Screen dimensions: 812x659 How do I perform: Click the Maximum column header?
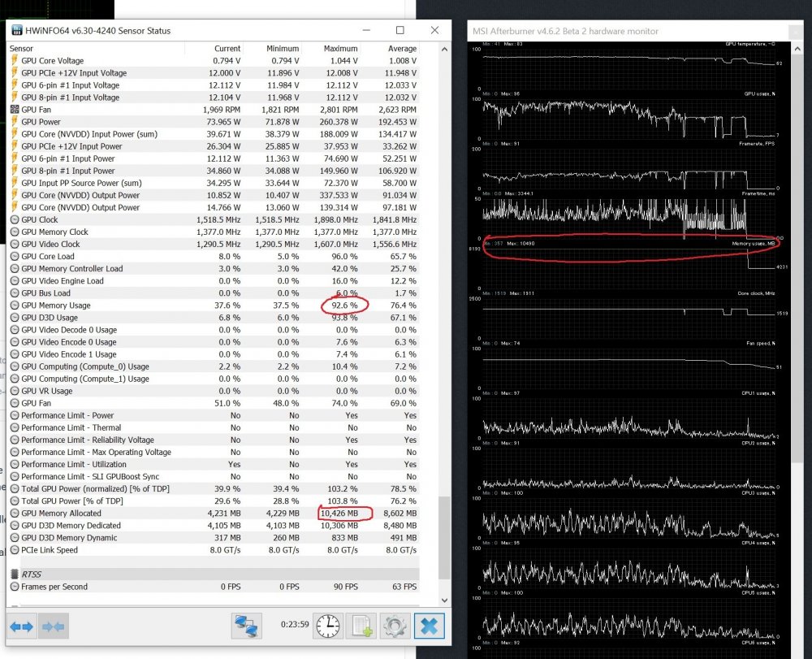point(340,49)
